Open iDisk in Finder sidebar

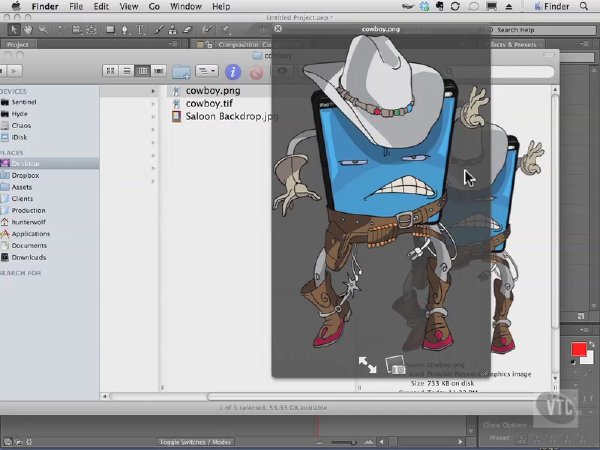[x=19, y=137]
